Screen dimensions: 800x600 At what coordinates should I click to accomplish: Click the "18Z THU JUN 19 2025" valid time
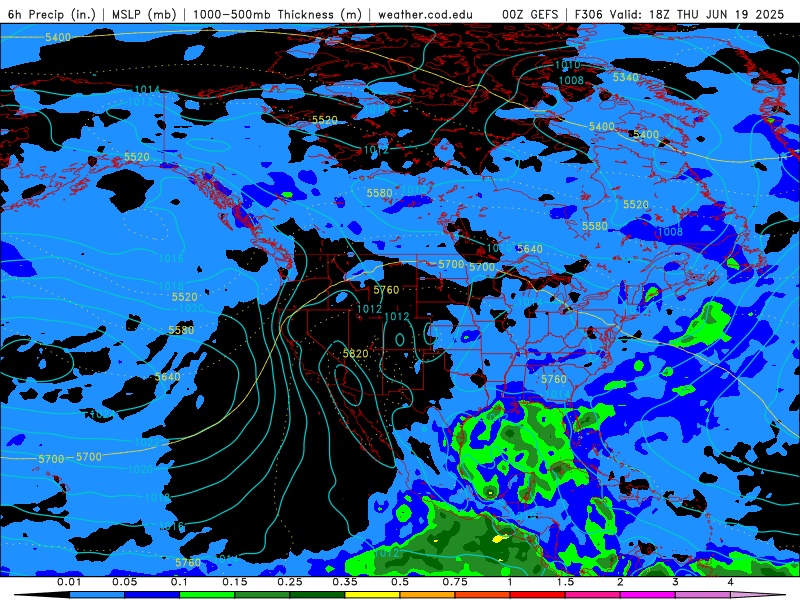point(716,14)
